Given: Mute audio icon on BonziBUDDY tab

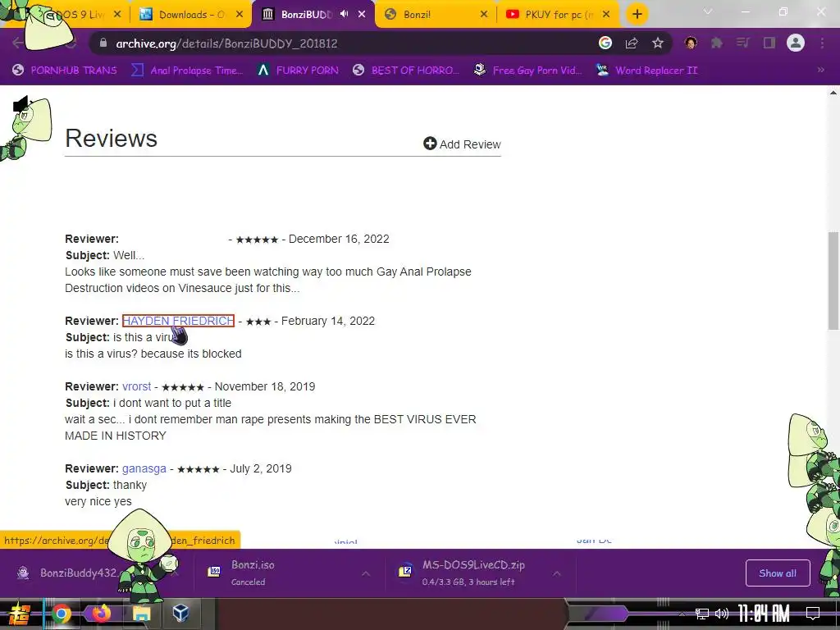Looking at the screenshot, I should click(x=345, y=14).
